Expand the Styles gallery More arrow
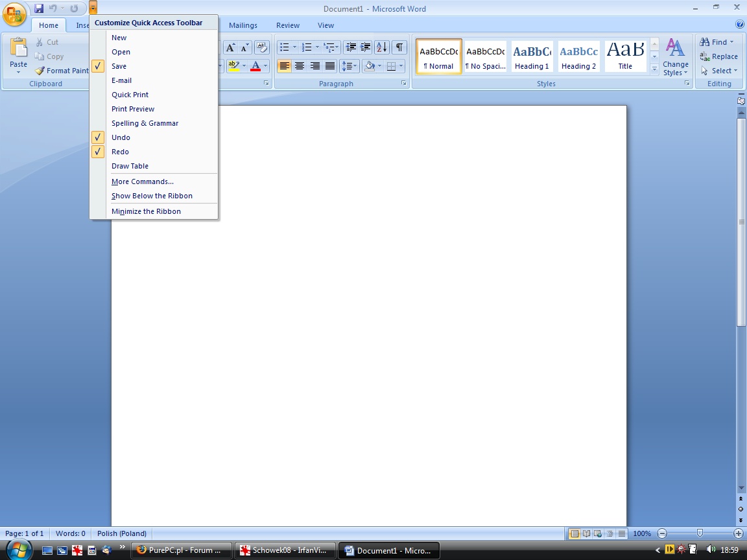The image size is (747, 560). 654,69
